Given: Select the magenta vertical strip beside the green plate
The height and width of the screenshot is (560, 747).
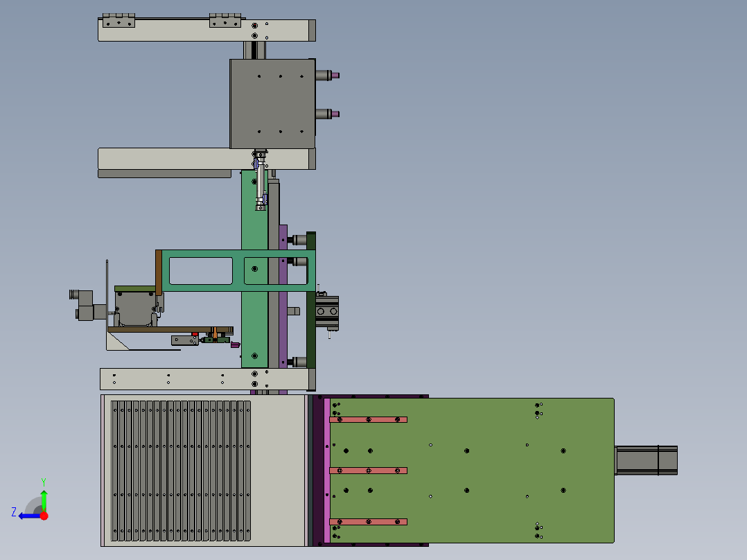Looking at the screenshot, I should pos(327,471).
